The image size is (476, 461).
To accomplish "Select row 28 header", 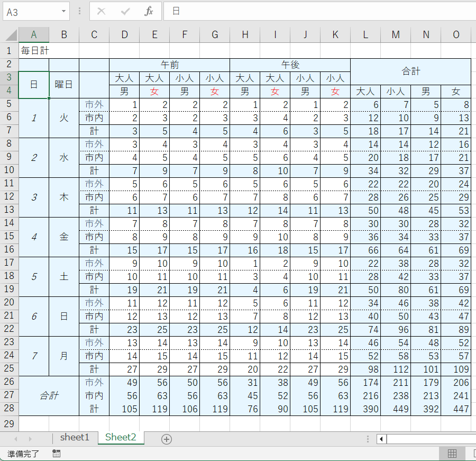I will coord(9,409).
